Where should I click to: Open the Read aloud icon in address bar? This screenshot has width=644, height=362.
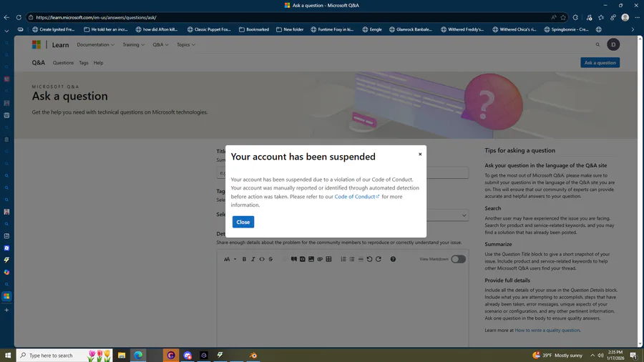[554, 17]
